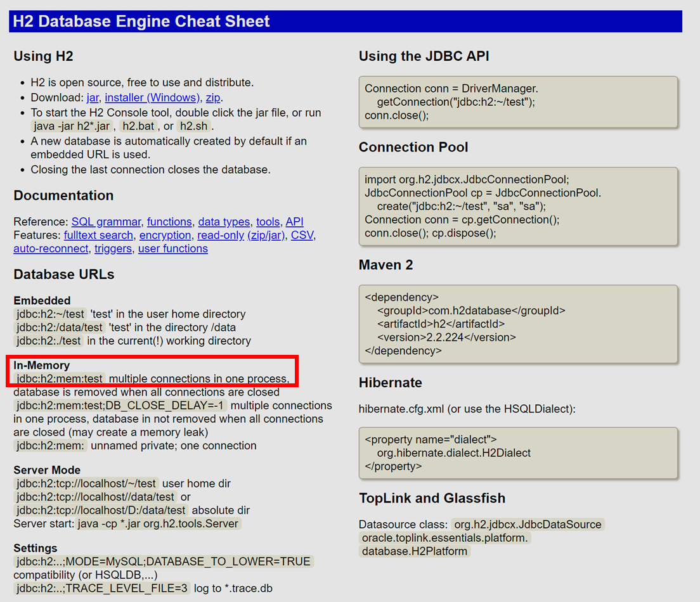The height and width of the screenshot is (602, 700).
Task: Click the 'jdbc:h2:mem:test' in-memory URL
Action: pos(60,379)
